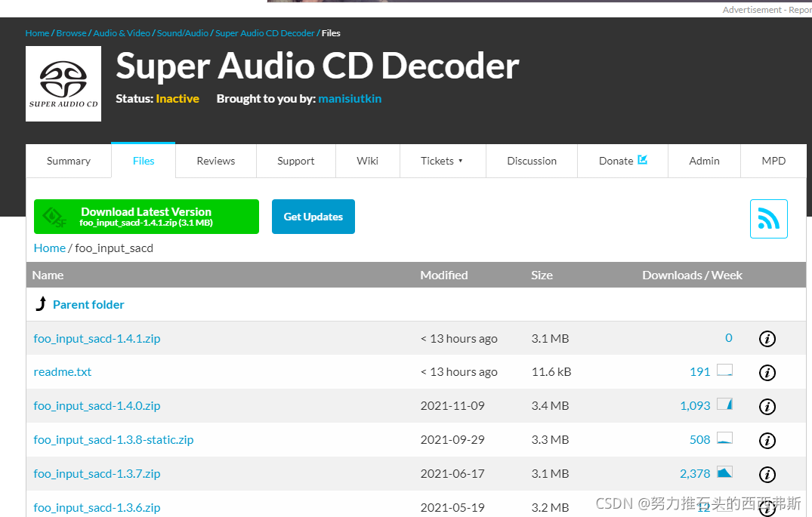View info icon for readme.txt
Image resolution: width=812 pixels, height=517 pixels.
[767, 373]
